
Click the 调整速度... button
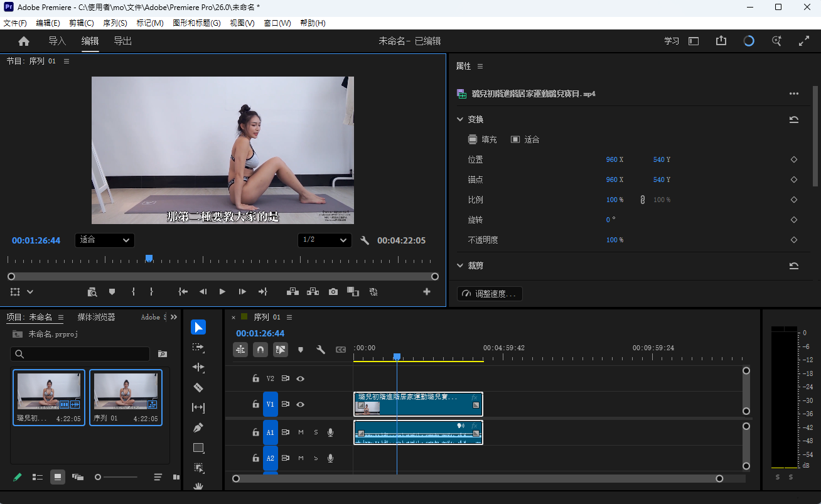tap(490, 294)
